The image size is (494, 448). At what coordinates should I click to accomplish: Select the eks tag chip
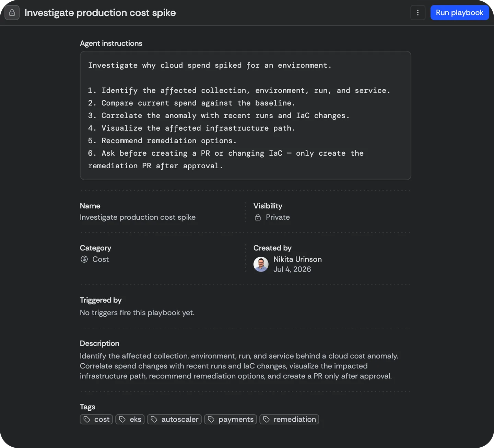tap(130, 419)
